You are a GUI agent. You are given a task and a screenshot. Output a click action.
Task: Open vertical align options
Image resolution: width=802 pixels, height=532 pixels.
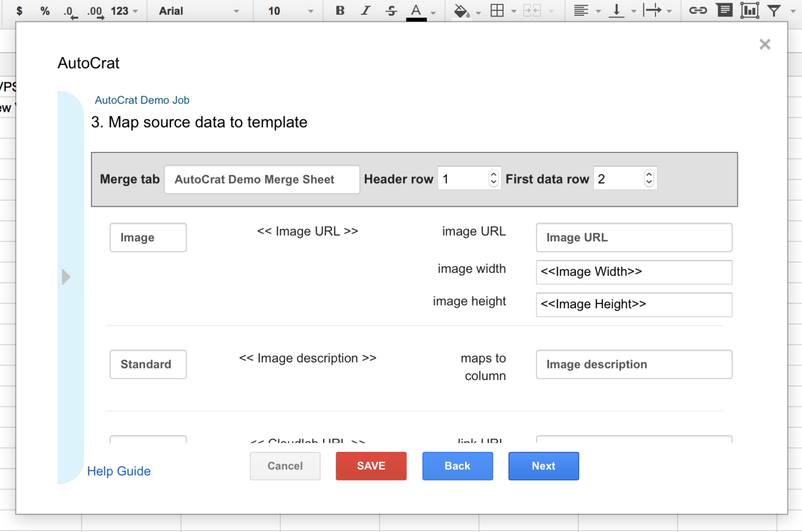[617, 10]
